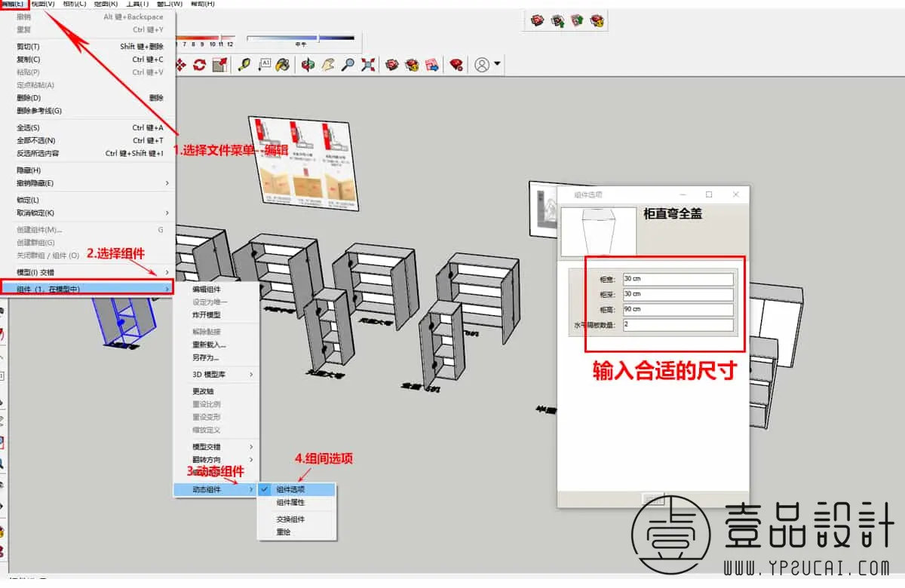Image resolution: width=905 pixels, height=588 pixels.
Task: Choose 炸开模型 in the component submenu
Action: tap(216, 315)
